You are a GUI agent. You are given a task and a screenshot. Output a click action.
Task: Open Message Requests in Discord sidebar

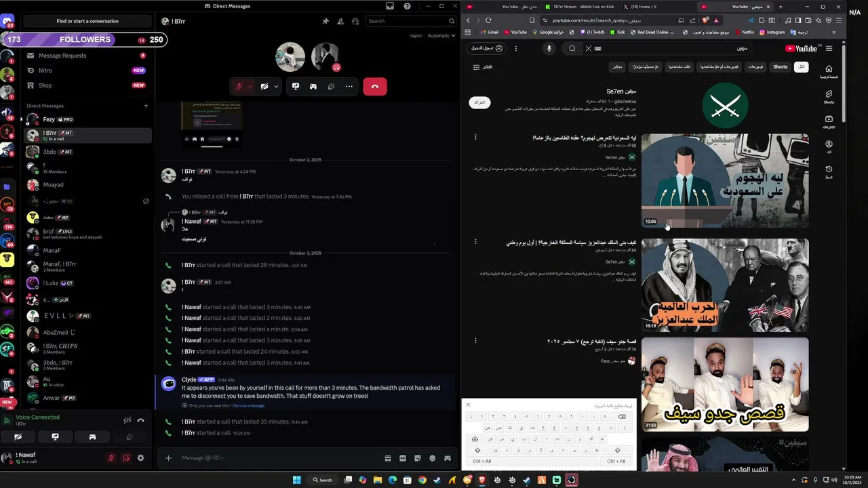pos(87,56)
